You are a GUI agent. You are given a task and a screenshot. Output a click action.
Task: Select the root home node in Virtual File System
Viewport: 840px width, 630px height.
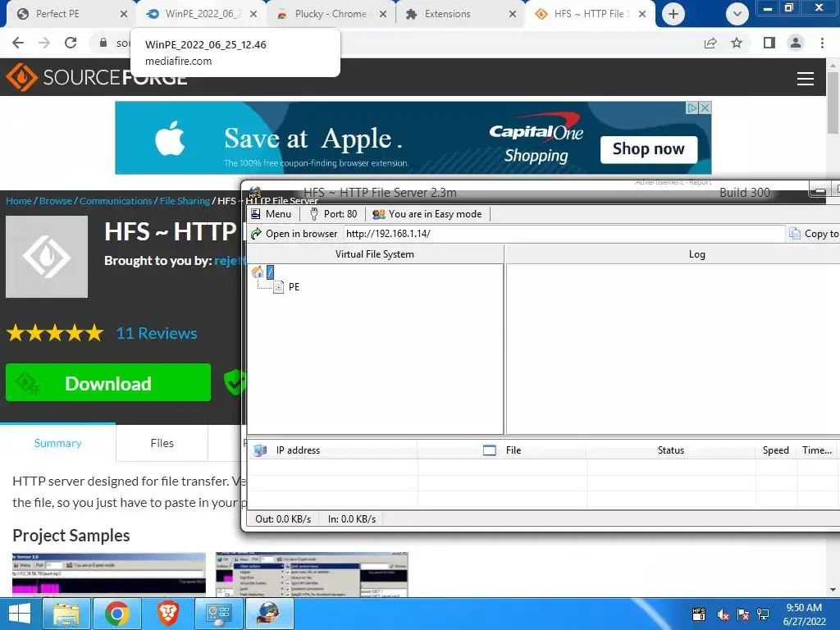[263, 272]
